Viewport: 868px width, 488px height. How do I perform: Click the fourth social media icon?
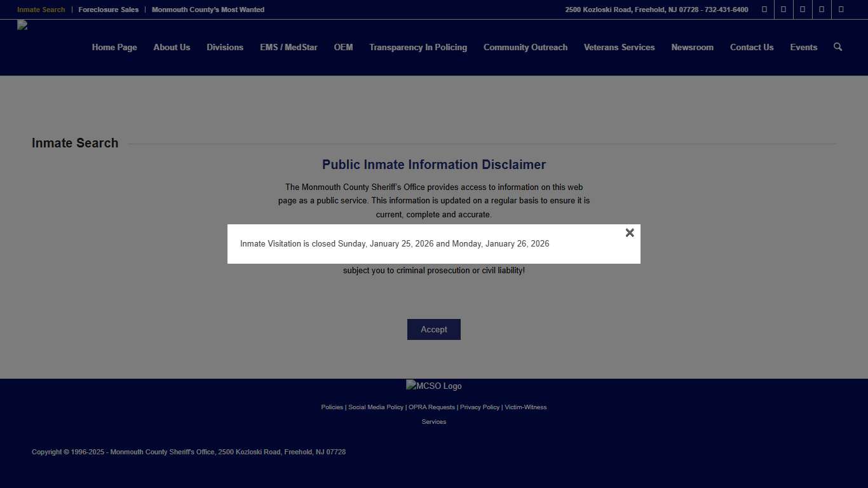click(x=821, y=10)
